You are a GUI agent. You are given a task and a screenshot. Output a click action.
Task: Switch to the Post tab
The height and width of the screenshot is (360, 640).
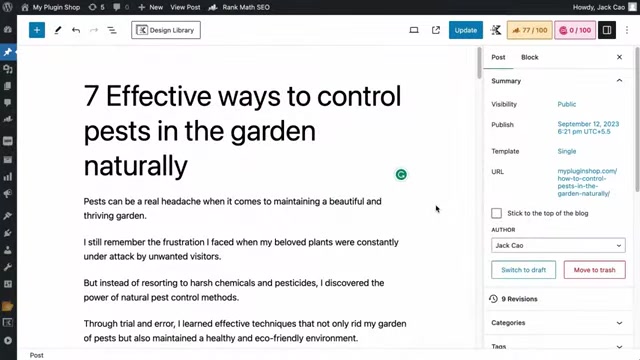(x=498, y=57)
